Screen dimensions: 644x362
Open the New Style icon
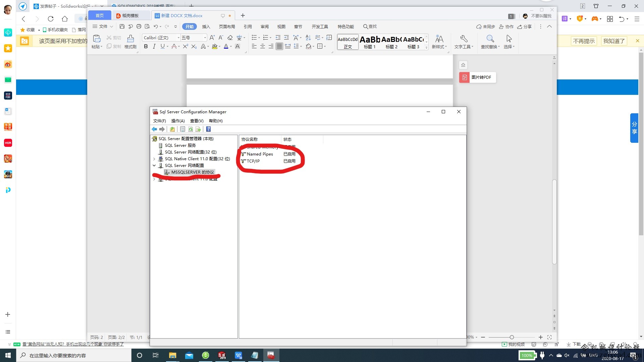click(439, 39)
